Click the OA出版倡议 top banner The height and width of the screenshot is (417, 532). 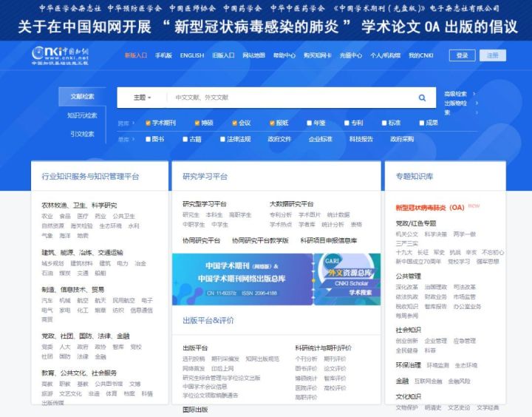(x=266, y=21)
